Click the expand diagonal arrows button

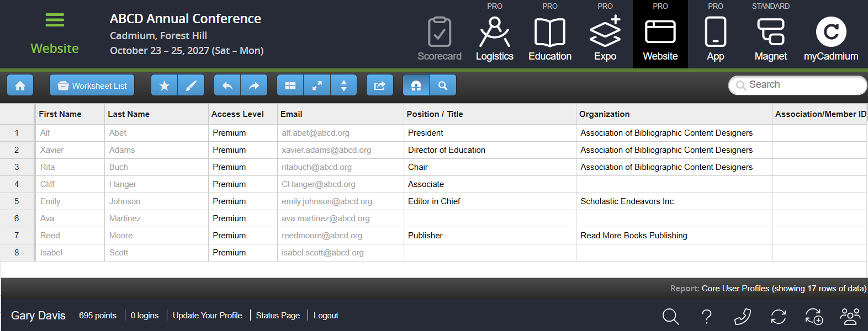click(317, 86)
